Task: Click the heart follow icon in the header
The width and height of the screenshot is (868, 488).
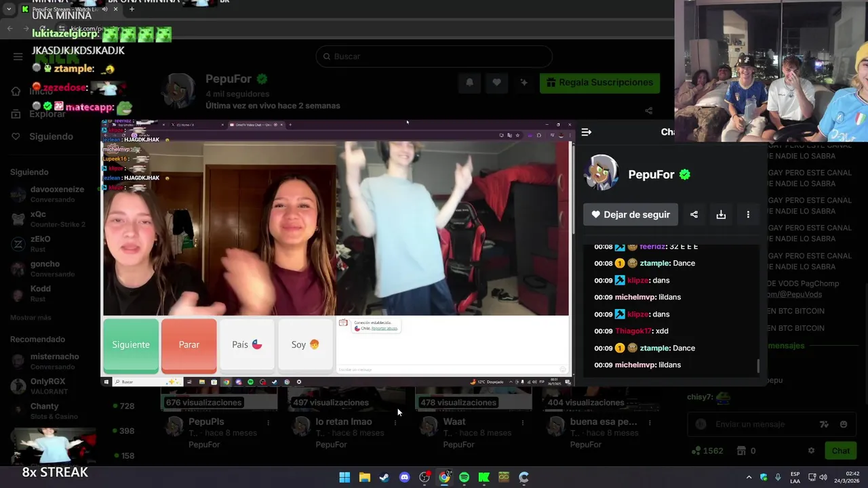Action: pyautogui.click(x=496, y=82)
